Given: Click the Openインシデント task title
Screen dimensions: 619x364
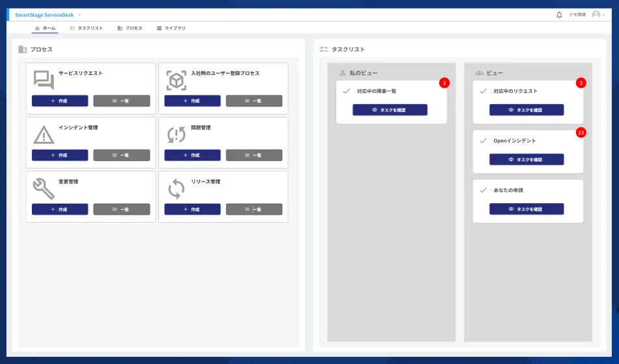Looking at the screenshot, I should [515, 141].
